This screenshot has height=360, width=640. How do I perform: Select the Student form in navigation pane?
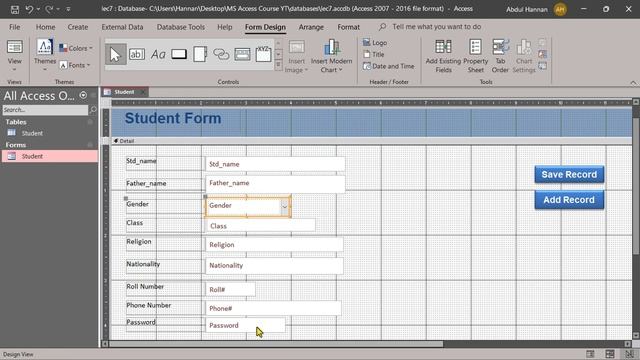coord(49,156)
